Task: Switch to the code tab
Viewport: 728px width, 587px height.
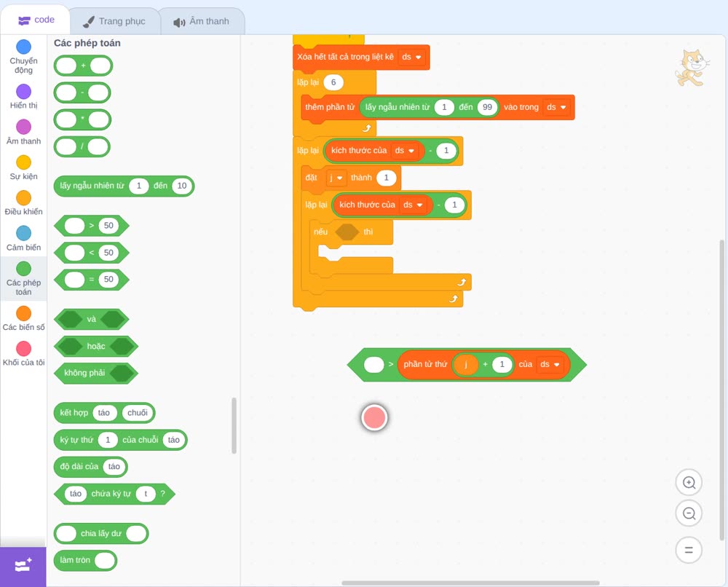Action: point(36,20)
